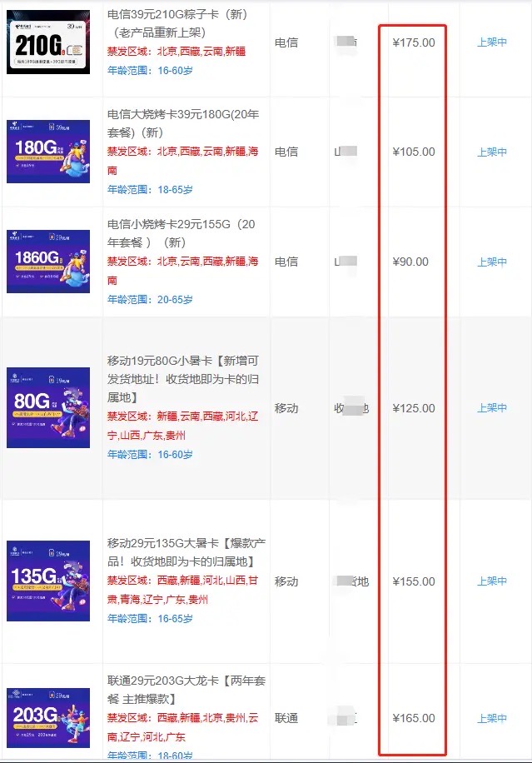Click 禁发区域 text of the 135G大暑卡 row
Screen dimensions: 532x763
(183, 590)
